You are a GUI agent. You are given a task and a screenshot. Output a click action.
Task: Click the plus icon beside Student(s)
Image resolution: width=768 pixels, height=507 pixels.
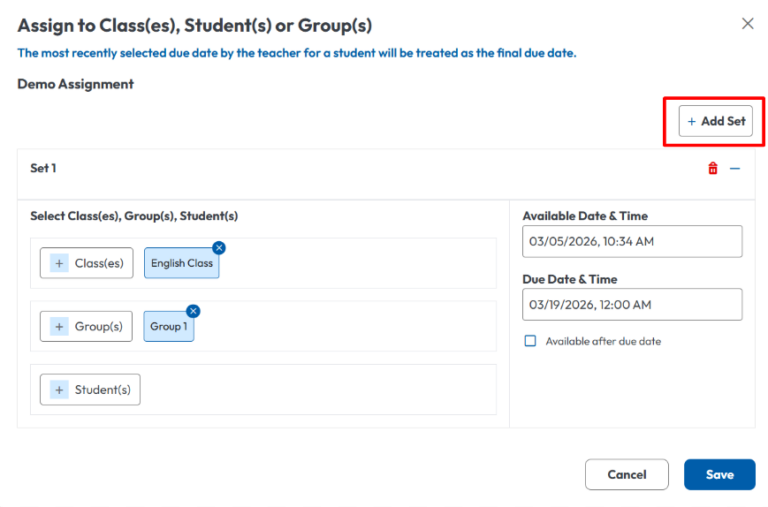click(59, 390)
